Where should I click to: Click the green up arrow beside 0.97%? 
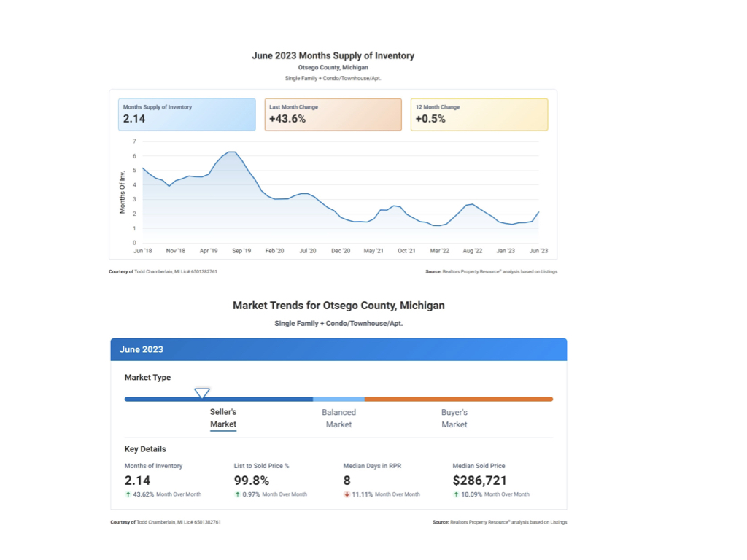click(238, 494)
